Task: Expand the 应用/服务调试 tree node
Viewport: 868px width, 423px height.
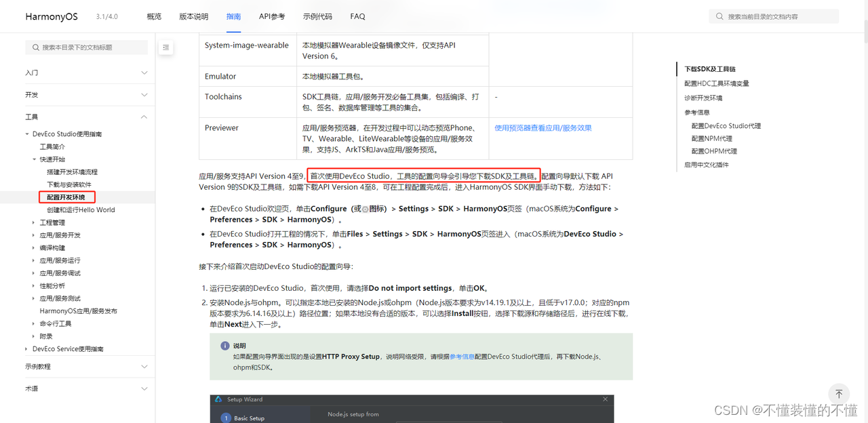Action: pyautogui.click(x=34, y=273)
